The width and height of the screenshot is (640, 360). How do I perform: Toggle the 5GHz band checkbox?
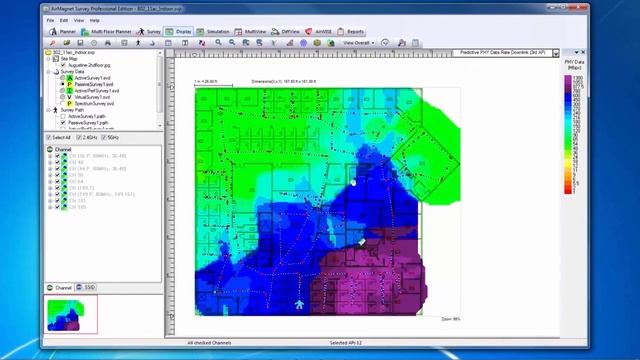tap(104, 138)
